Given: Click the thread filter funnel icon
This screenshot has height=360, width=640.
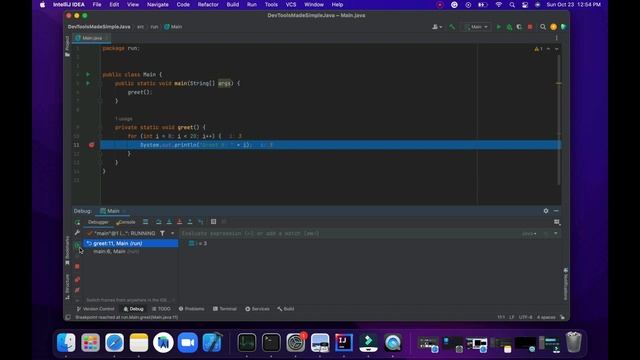Looking at the screenshot, I should [162, 233].
